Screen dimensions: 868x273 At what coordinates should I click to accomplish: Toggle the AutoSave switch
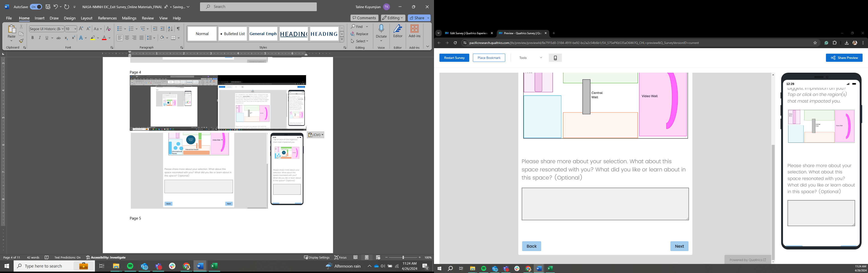35,7
